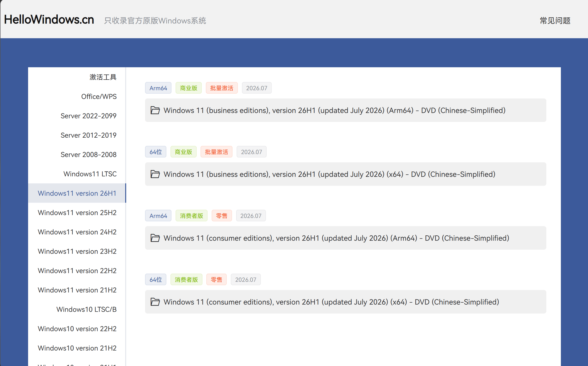Image resolution: width=588 pixels, height=366 pixels.
Task: Expand business editions x64 DVD entry
Action: pyautogui.click(x=346, y=174)
